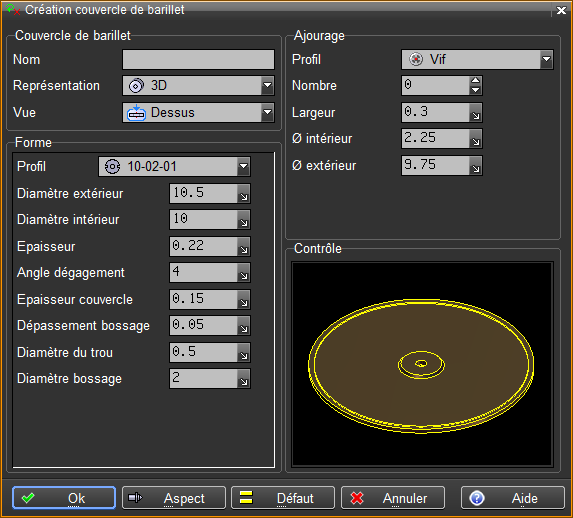Expand the Ajourage Profil Vif dropdown
The image size is (573, 518).
pyautogui.click(x=477, y=60)
